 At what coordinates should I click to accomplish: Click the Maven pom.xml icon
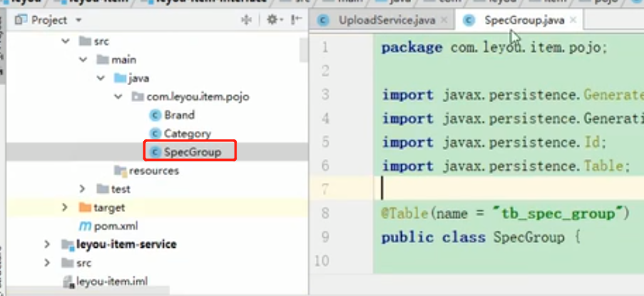click(x=85, y=226)
